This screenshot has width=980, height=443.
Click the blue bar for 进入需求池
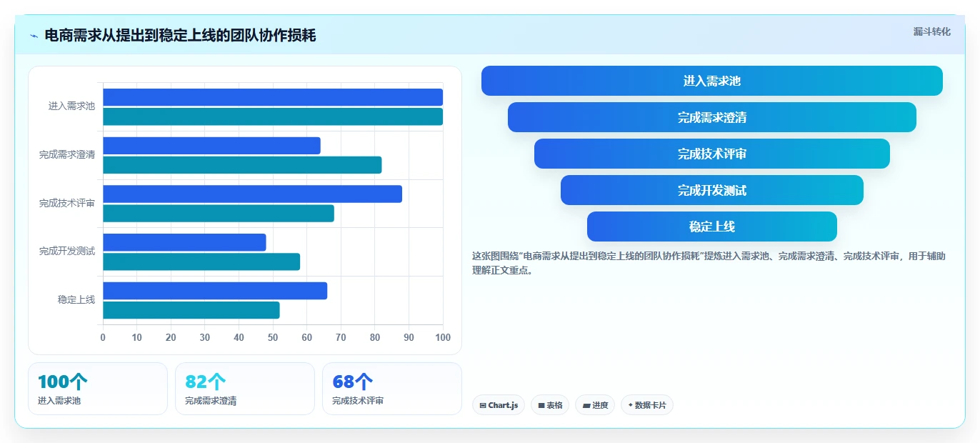pos(273,97)
